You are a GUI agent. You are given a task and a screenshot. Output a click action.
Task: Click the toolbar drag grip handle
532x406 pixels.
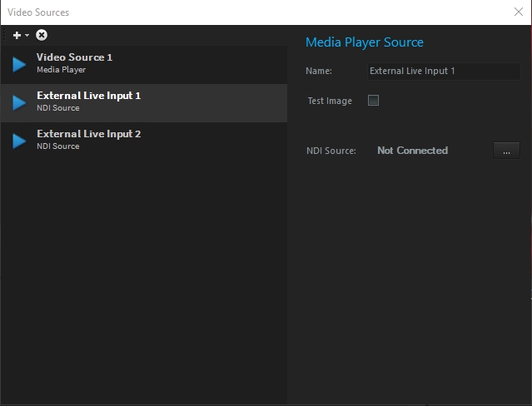pyautogui.click(x=5, y=35)
